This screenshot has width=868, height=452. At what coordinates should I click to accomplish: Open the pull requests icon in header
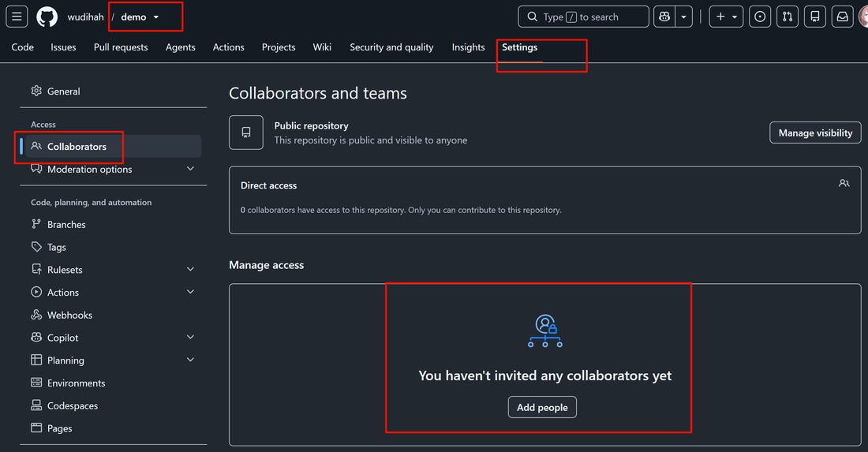click(788, 17)
